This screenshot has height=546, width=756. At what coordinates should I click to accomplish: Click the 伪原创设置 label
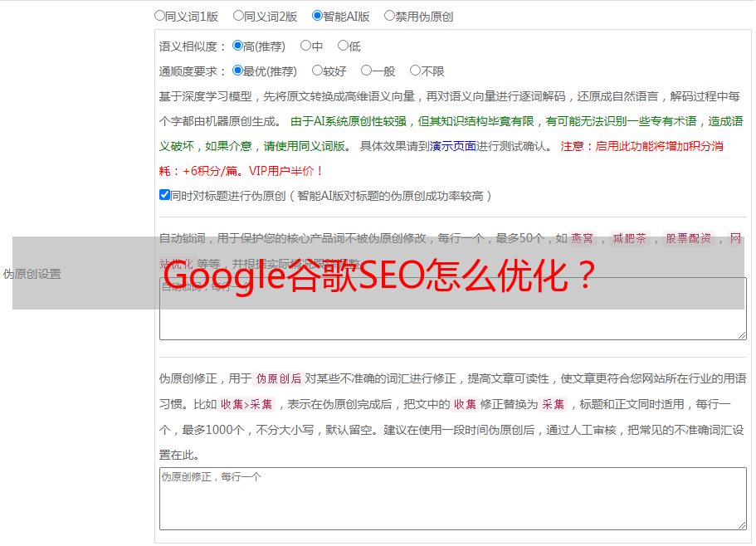(32, 274)
